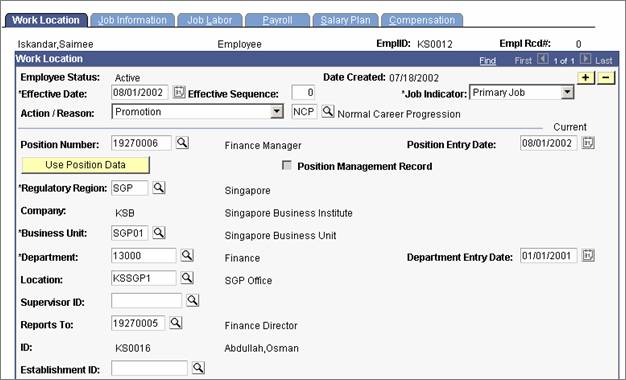Open calendar for Position Entry Date

(588, 143)
